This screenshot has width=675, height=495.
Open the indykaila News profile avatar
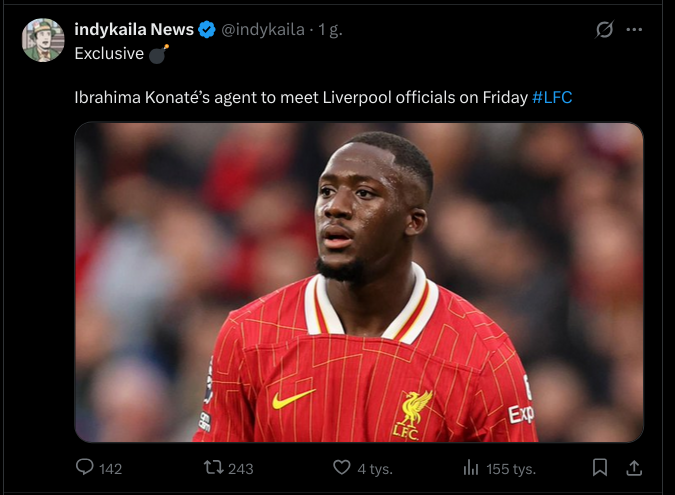[43, 40]
